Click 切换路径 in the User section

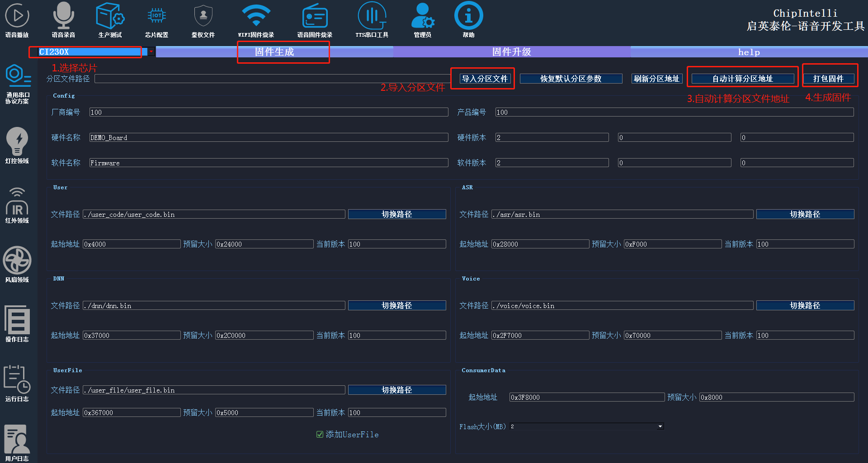[x=397, y=214]
